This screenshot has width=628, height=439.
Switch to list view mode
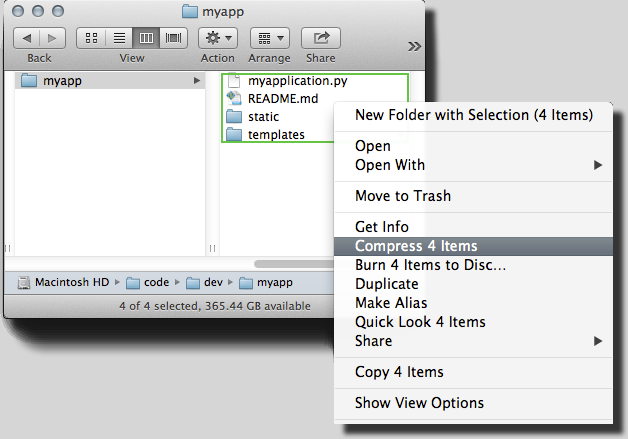coord(119,38)
